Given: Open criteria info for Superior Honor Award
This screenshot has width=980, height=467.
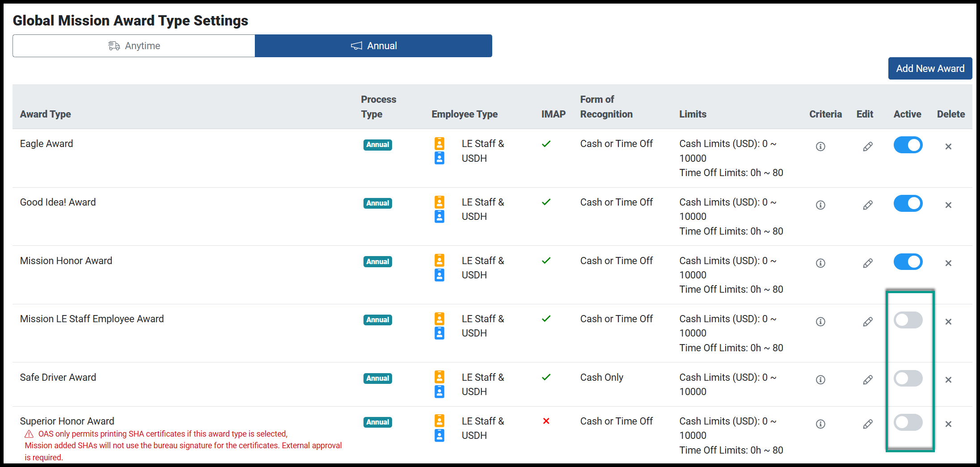Looking at the screenshot, I should pyautogui.click(x=820, y=424).
